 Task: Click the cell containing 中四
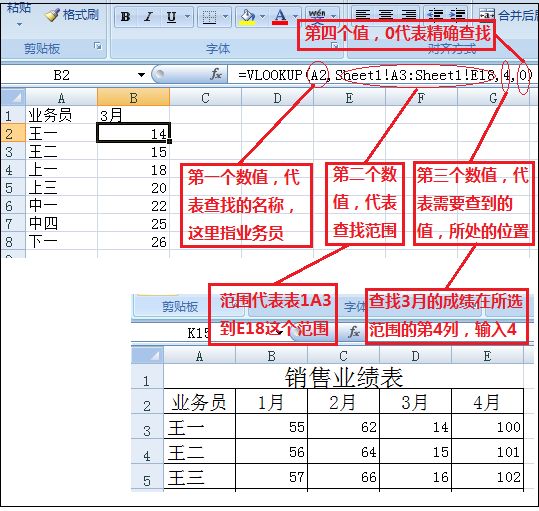(x=62, y=223)
